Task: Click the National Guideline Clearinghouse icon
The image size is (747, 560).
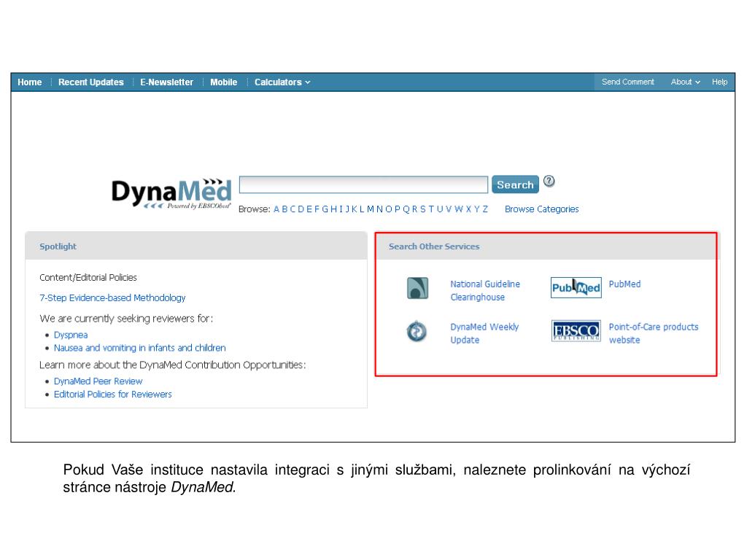Action: click(x=417, y=288)
